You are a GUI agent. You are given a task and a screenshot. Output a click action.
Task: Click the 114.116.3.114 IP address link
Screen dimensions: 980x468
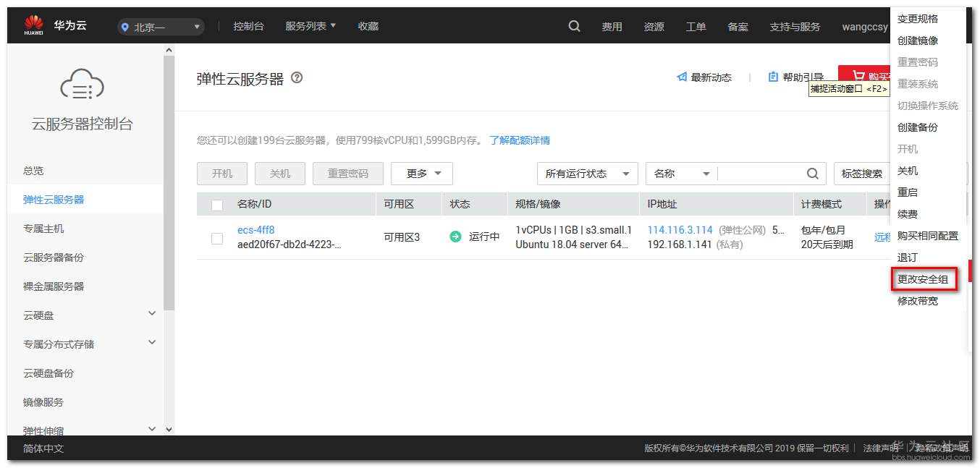680,230
